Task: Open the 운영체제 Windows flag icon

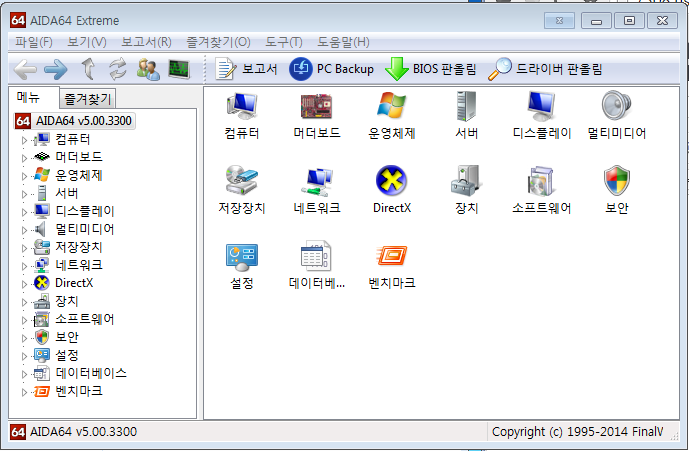Action: point(392,105)
